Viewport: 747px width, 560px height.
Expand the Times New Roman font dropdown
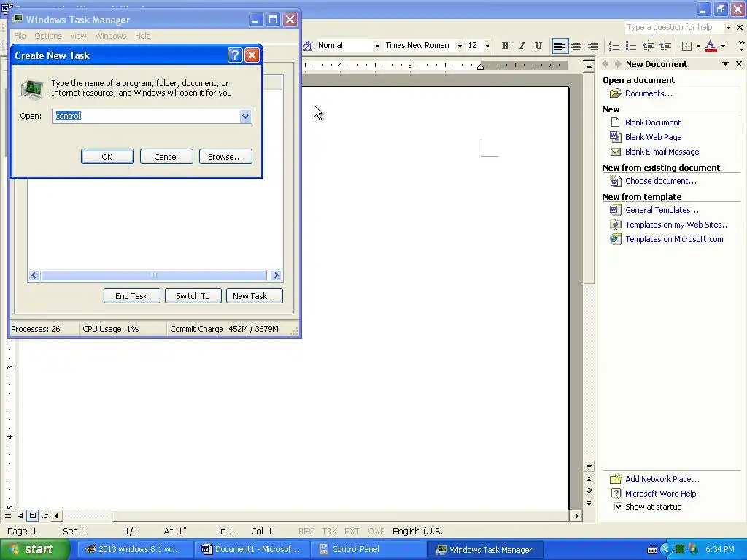[x=460, y=46]
